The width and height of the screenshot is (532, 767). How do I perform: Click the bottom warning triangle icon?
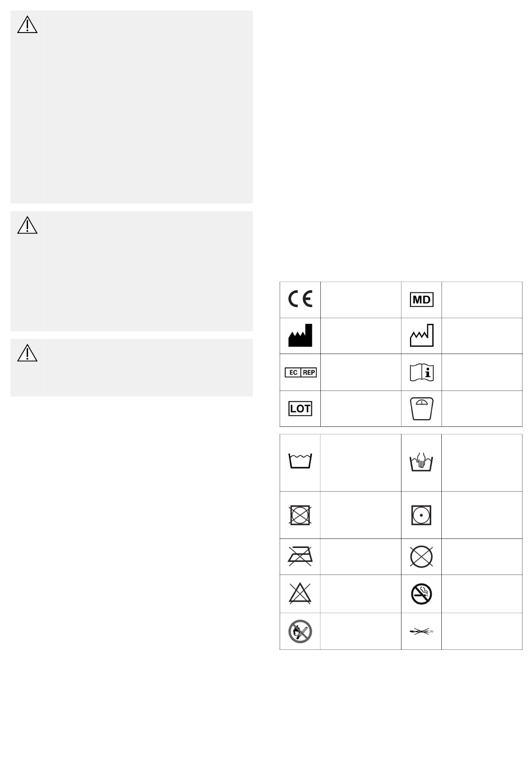pyautogui.click(x=27, y=352)
